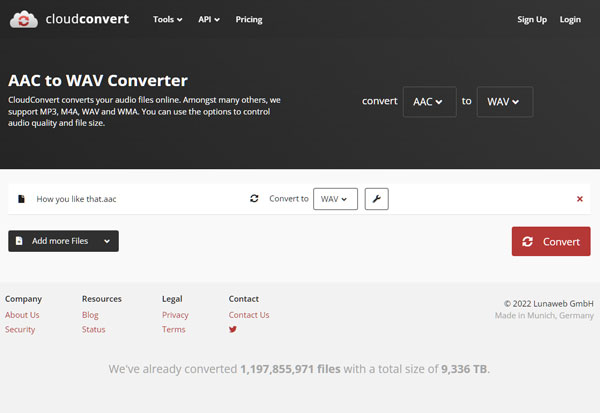Viewport: 600px width, 413px height.
Task: Expand the API menu
Action: pyautogui.click(x=209, y=20)
